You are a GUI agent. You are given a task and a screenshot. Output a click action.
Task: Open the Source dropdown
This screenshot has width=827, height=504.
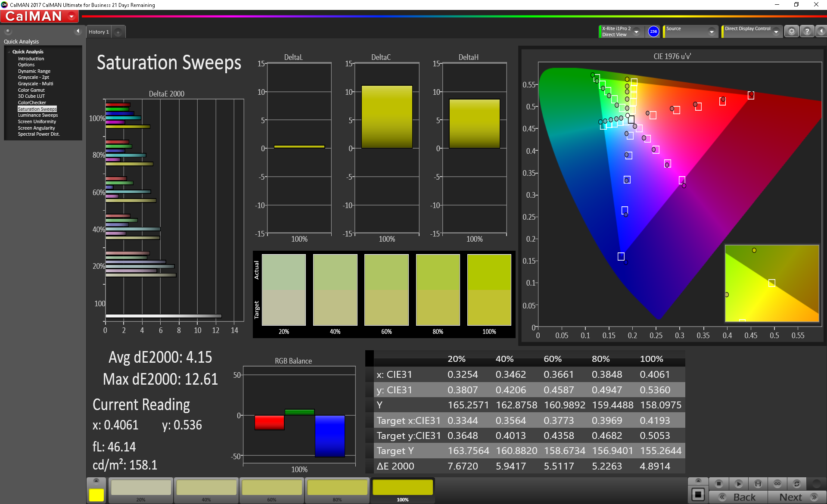pyautogui.click(x=712, y=32)
